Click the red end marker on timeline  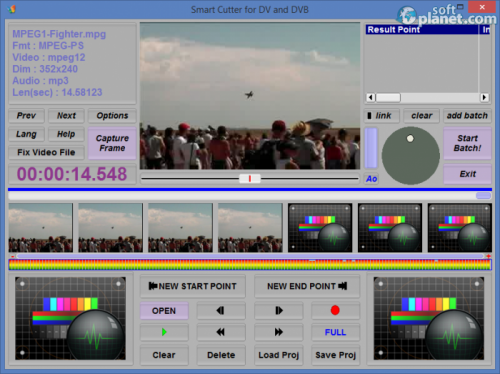[488, 256]
